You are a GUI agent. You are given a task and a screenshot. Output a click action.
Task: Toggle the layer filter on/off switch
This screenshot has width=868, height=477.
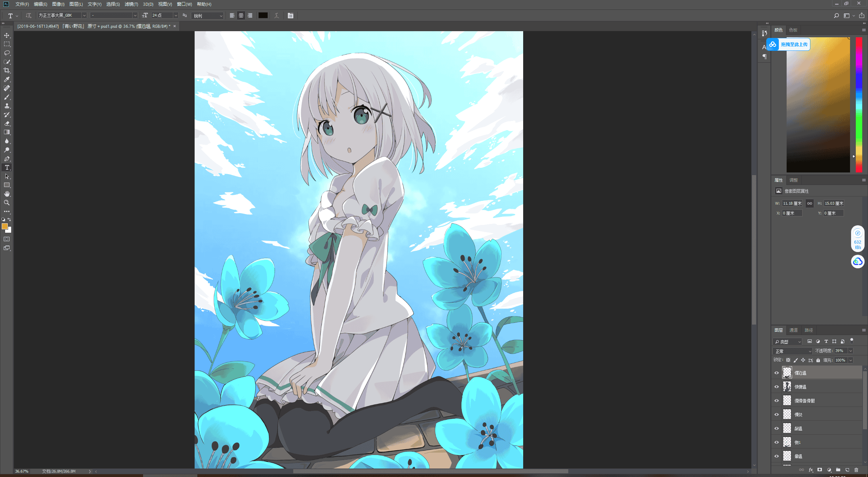pyautogui.click(x=851, y=341)
